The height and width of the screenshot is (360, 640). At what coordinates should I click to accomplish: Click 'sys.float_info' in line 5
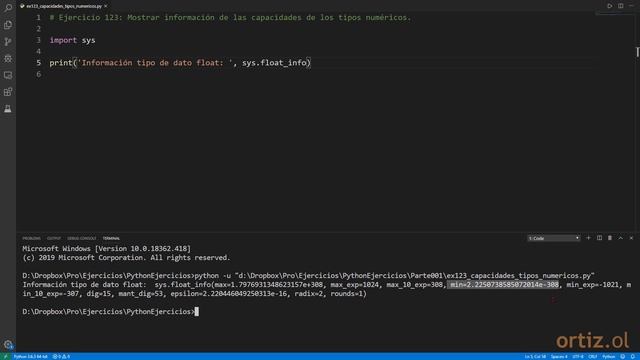coord(274,63)
